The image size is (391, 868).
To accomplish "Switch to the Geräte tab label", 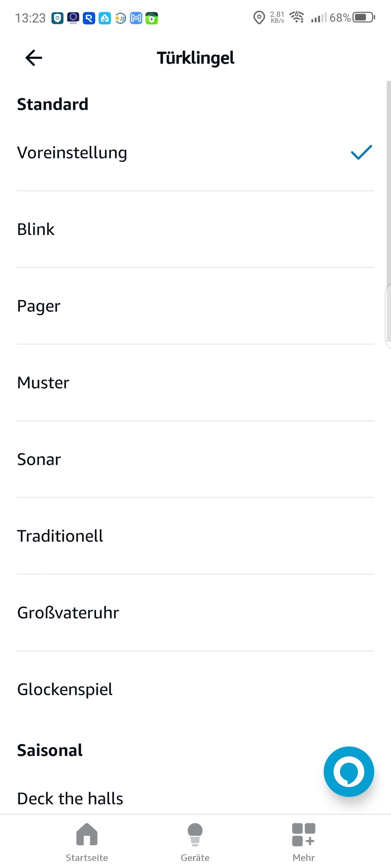I will coord(195,858).
